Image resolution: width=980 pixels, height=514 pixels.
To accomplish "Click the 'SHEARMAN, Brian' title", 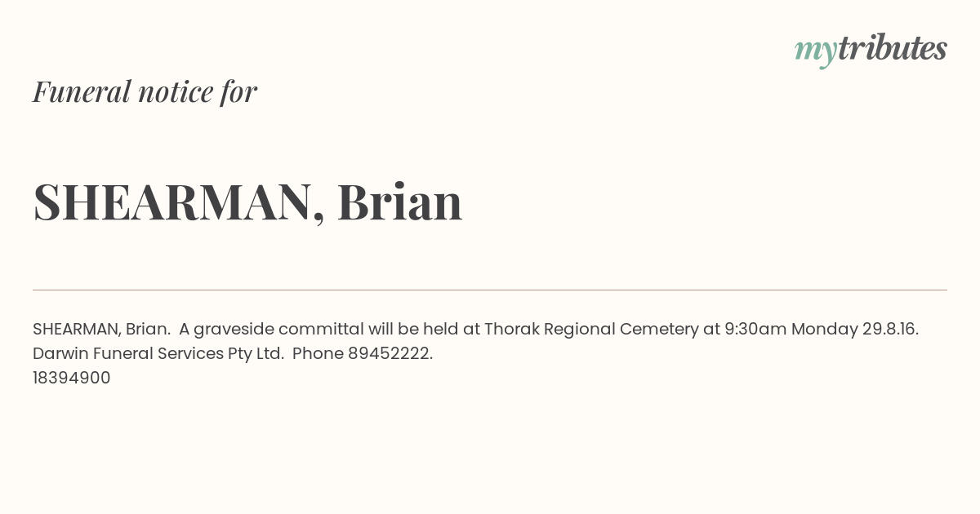I will point(247,202).
